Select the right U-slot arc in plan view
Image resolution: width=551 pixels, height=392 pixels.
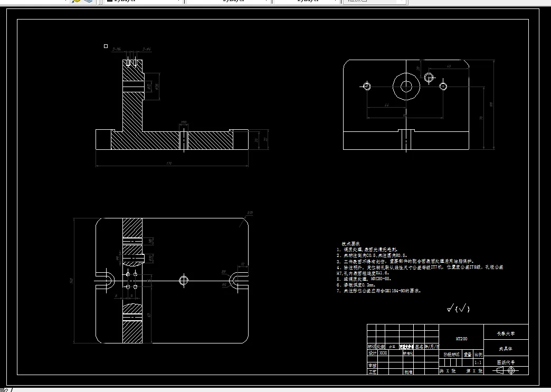tap(234, 281)
